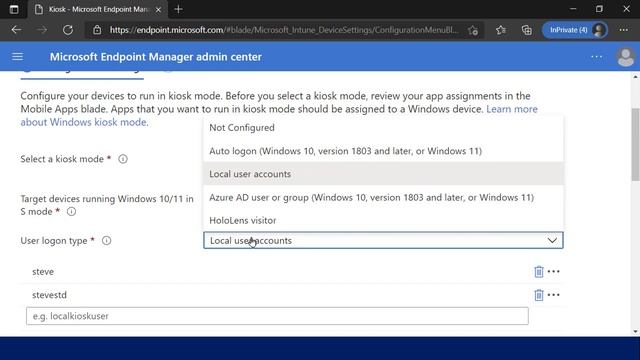Go back to previous page
The height and width of the screenshot is (360, 640).
[x=16, y=30]
